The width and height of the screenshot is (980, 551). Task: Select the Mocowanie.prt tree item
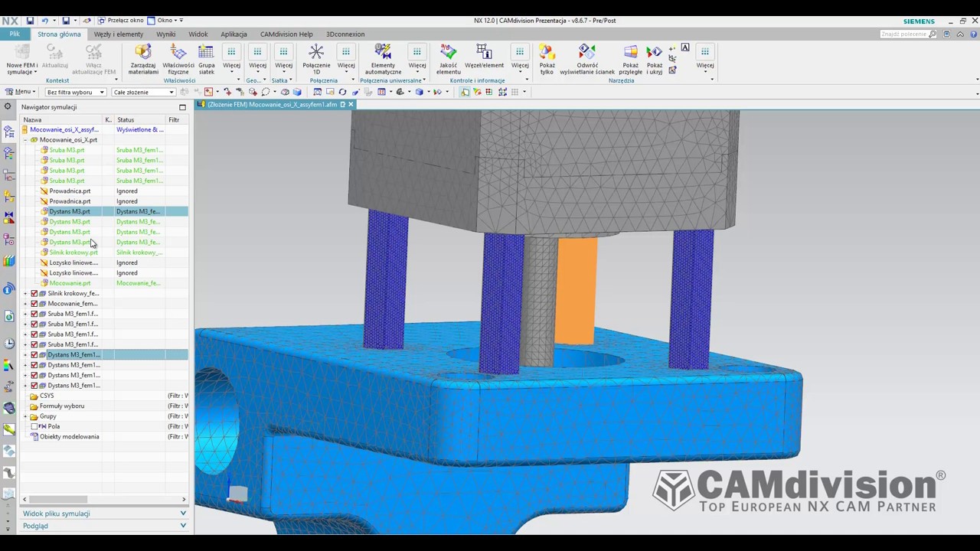pyautogui.click(x=70, y=283)
